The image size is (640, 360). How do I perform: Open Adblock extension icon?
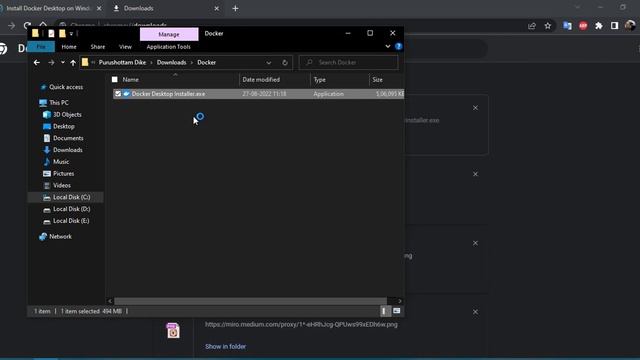pyautogui.click(x=583, y=26)
